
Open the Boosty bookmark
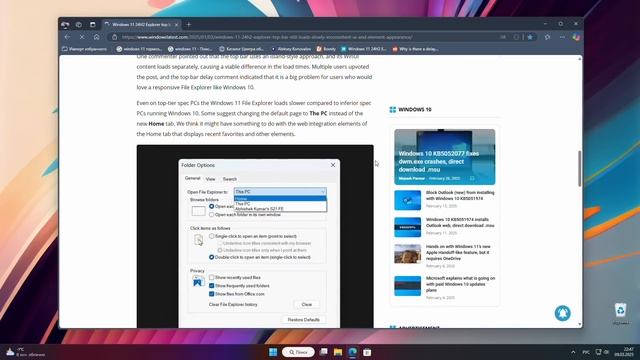click(x=326, y=49)
